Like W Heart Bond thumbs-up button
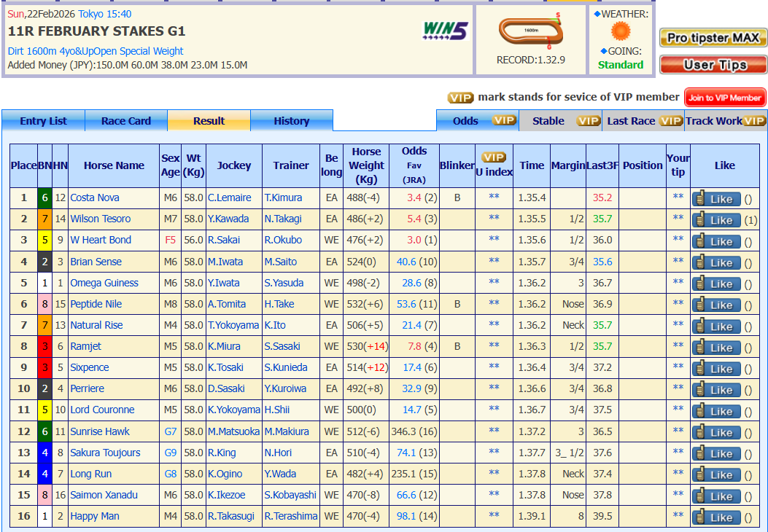This screenshot has height=532, width=768. click(716, 241)
